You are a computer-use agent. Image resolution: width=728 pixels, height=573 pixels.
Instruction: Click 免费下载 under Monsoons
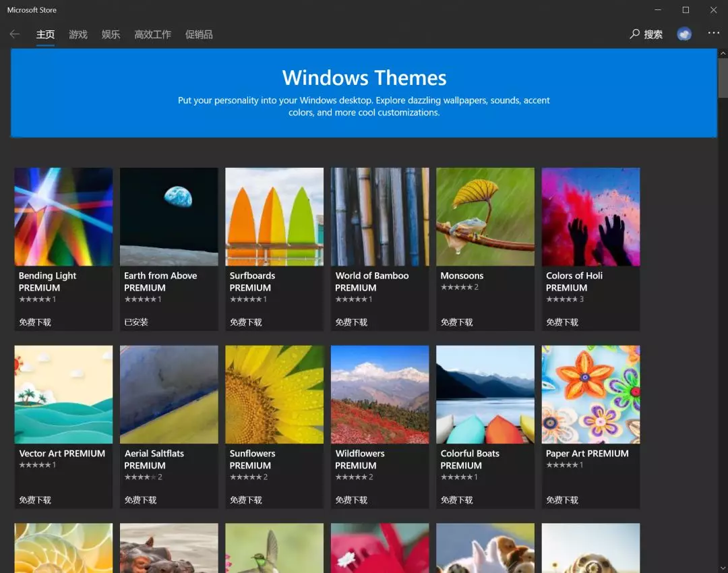tap(456, 322)
